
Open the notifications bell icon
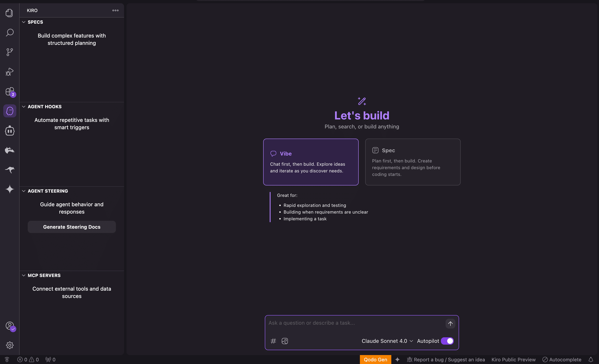(x=590, y=359)
